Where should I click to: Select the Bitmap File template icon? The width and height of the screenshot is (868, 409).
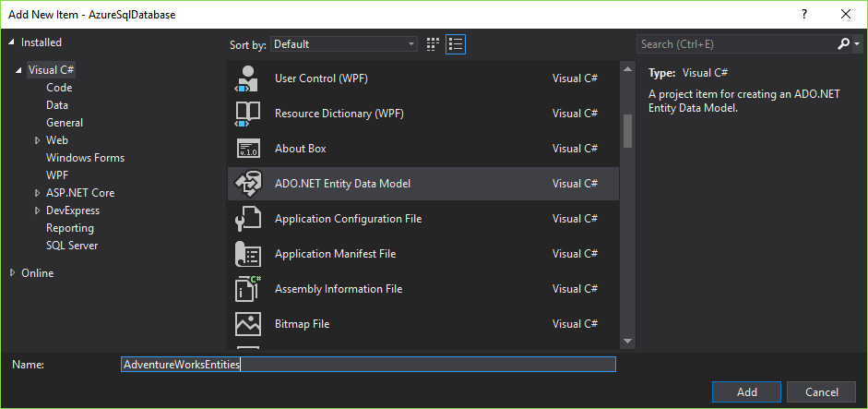click(x=247, y=324)
